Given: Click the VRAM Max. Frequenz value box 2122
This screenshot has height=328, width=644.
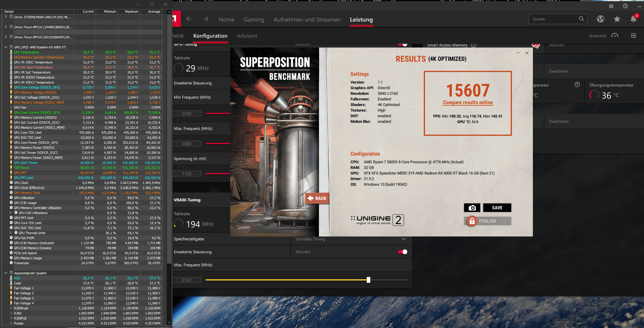Looking at the screenshot, I should (186, 280).
